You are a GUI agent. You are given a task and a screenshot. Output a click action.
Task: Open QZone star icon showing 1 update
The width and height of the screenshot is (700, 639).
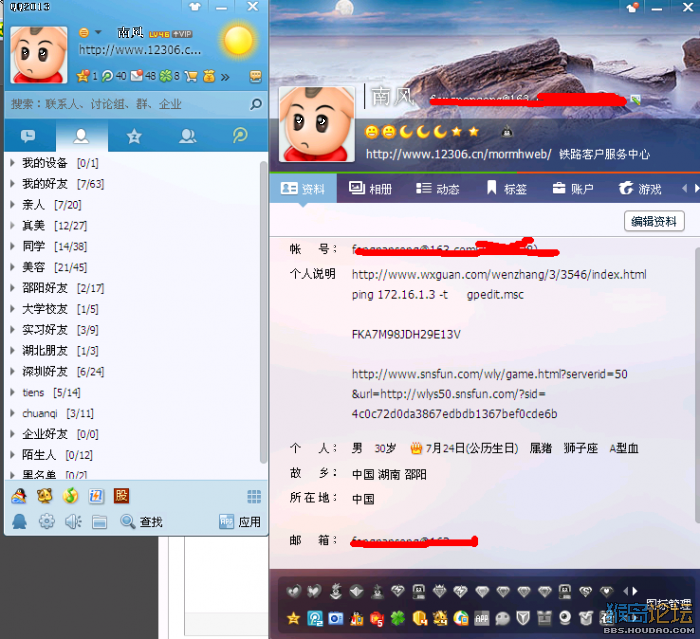tap(83, 76)
